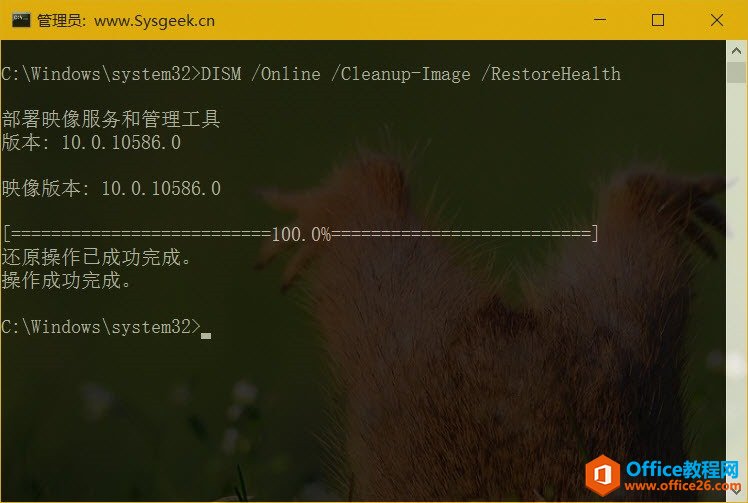
Task: Click the DISM /Online /Cleanup-Image /RestoreHealth command
Action: tap(411, 74)
